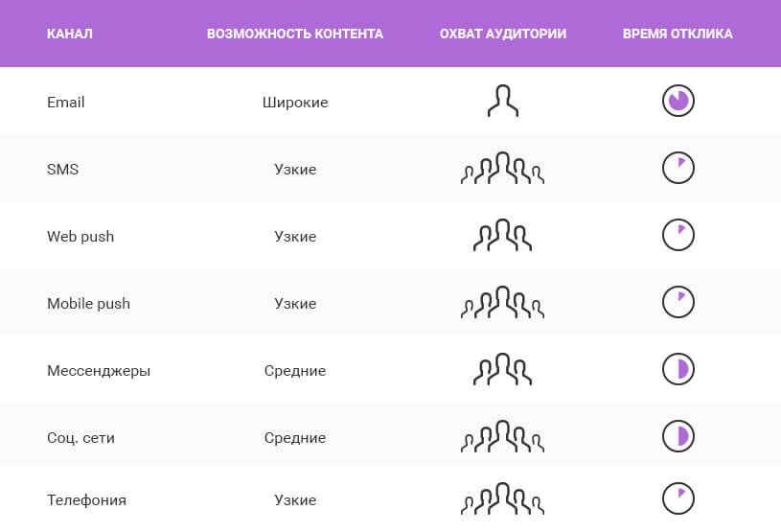Viewport: 781px width, 532px height.
Task: Click the half-filled clock in Мессенджеры row
Action: point(678,369)
